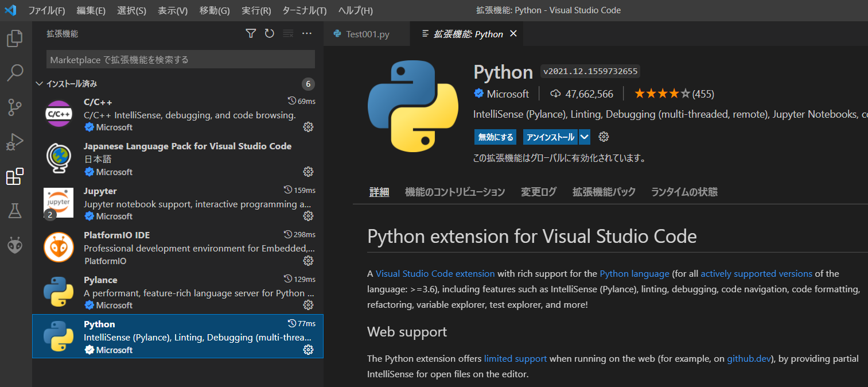868x387 pixels.
Task: Switch to the 変更ログ tab
Action: pos(538,192)
